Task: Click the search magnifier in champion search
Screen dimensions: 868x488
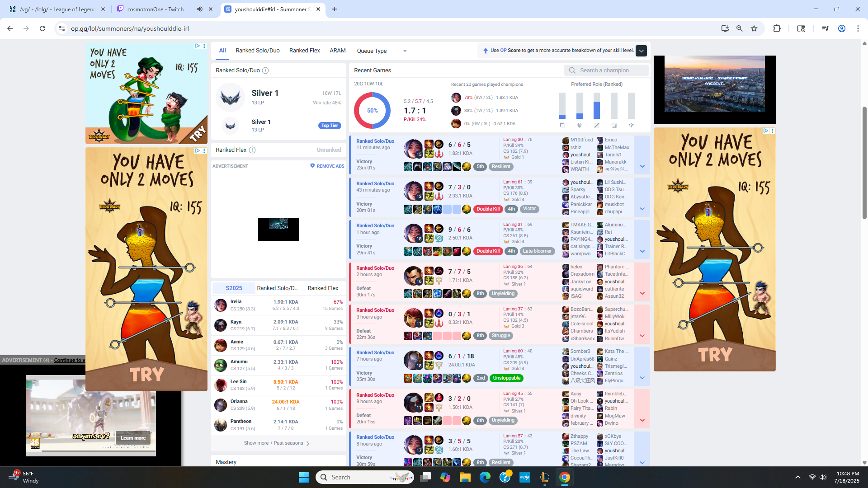Action: 572,70
